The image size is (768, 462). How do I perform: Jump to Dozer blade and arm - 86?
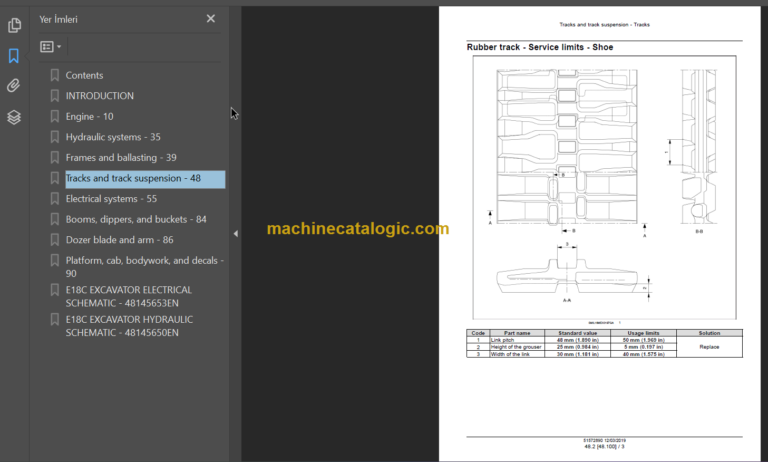pos(119,240)
